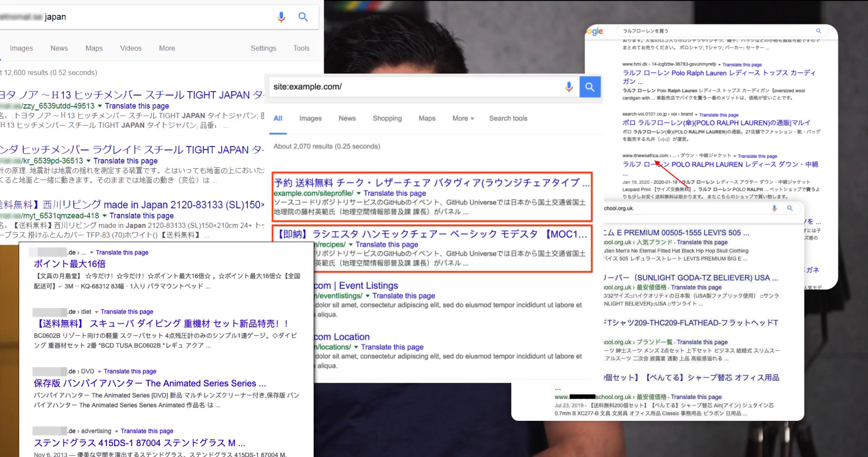Expand the More dropdown in the site:example.com window
The width and height of the screenshot is (868, 457).
coord(463,119)
